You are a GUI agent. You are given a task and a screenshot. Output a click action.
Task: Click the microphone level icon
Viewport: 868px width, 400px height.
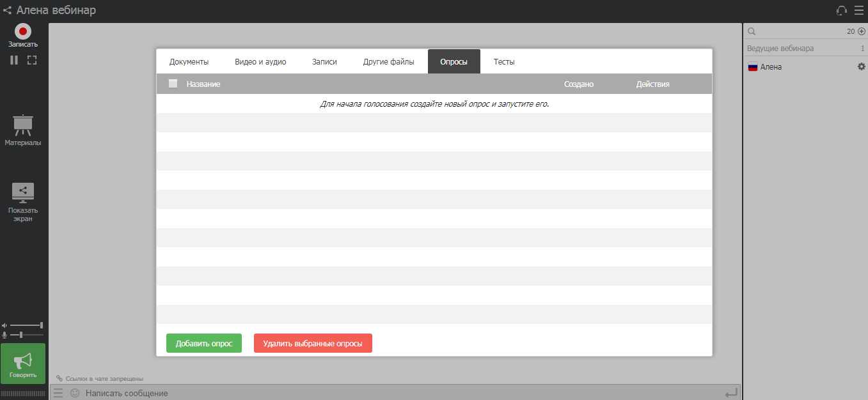(4, 335)
